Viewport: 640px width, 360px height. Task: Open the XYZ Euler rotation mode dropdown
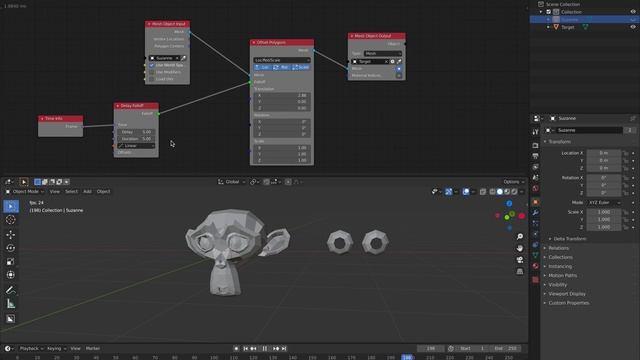(x=604, y=203)
